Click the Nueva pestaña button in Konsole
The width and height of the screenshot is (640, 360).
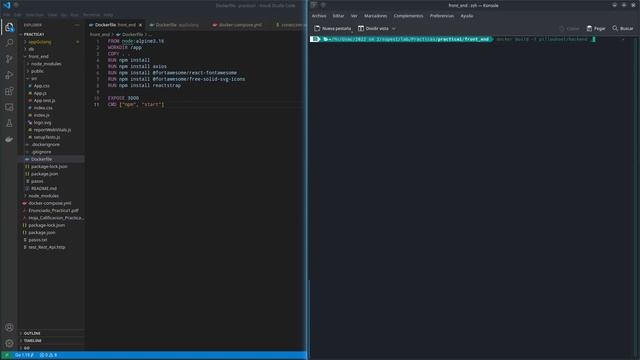333,29
